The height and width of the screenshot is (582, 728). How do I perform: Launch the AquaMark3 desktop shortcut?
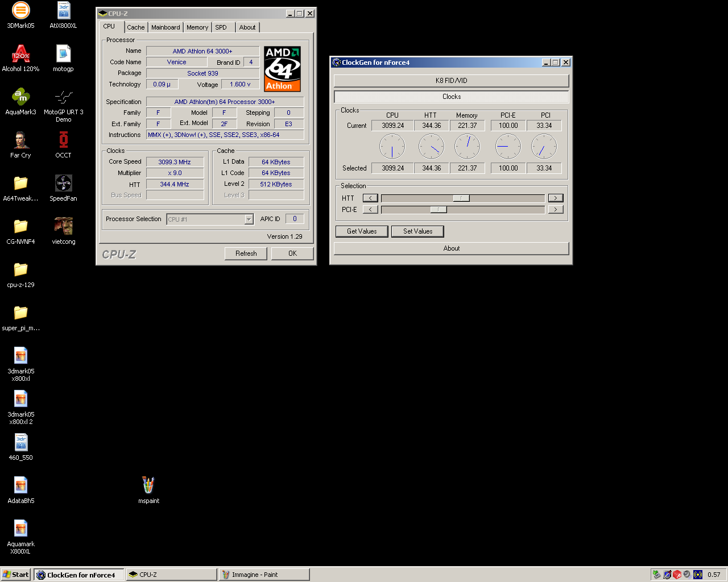click(x=20, y=101)
